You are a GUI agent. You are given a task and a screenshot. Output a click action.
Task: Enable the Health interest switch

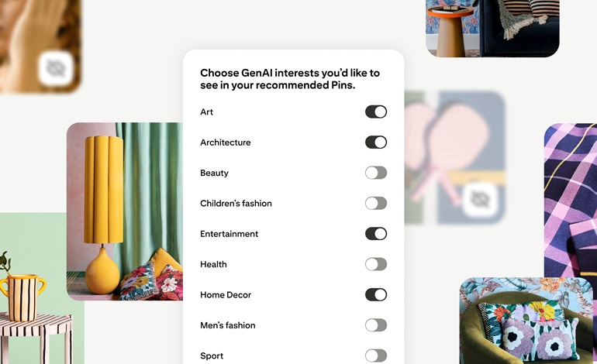click(x=376, y=264)
